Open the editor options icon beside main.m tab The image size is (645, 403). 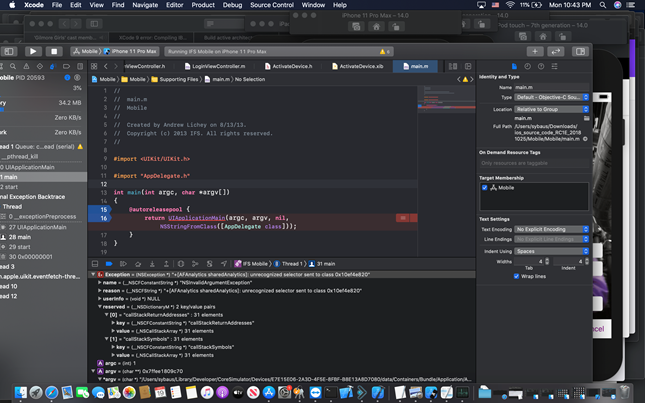coord(453,66)
